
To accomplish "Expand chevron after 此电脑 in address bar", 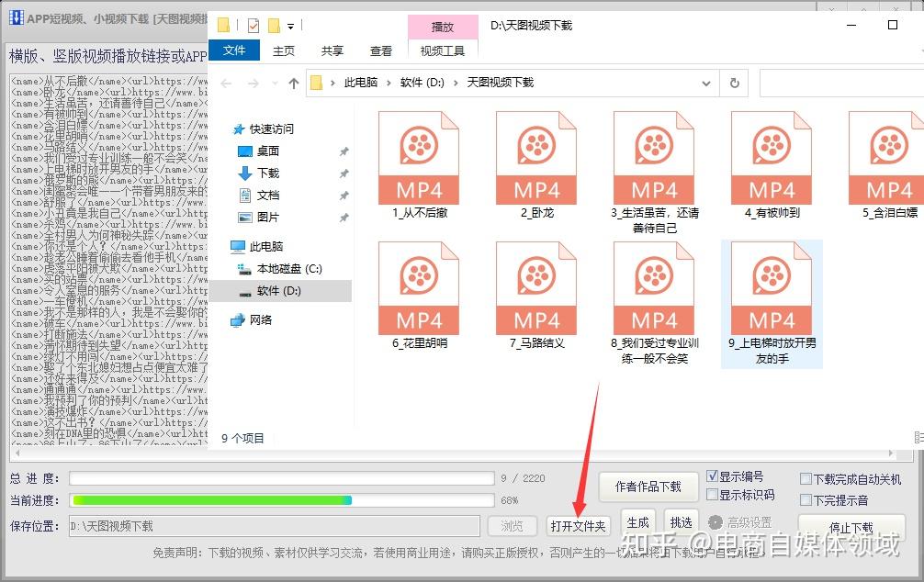I will [x=389, y=83].
